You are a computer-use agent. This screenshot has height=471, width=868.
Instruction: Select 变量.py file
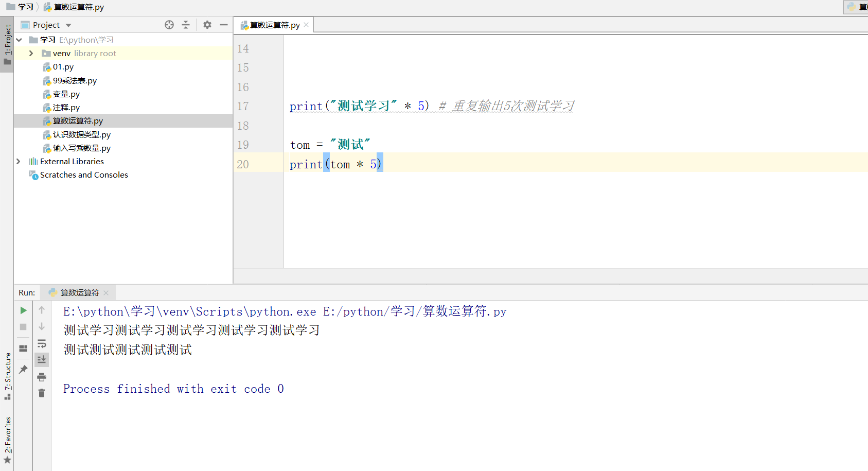[66, 94]
